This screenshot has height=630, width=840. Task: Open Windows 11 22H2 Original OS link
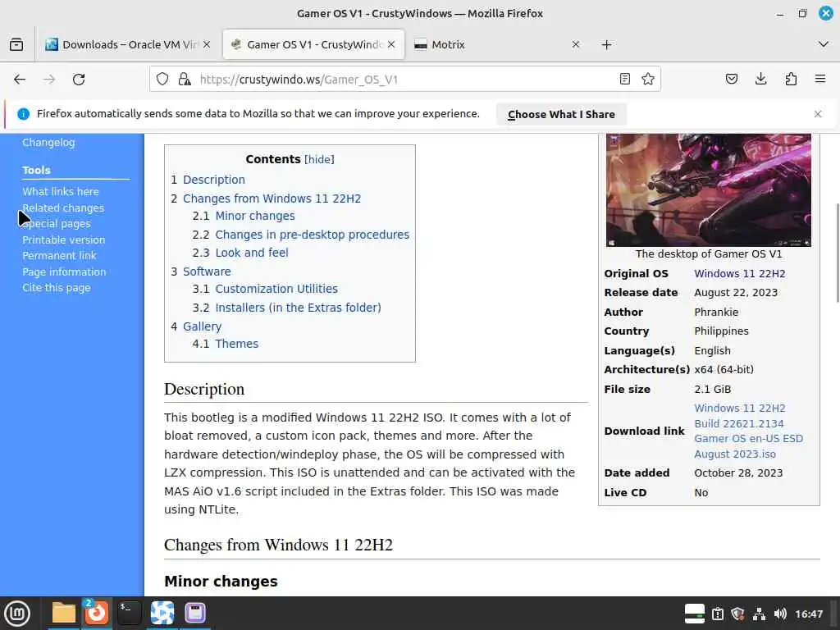click(739, 274)
